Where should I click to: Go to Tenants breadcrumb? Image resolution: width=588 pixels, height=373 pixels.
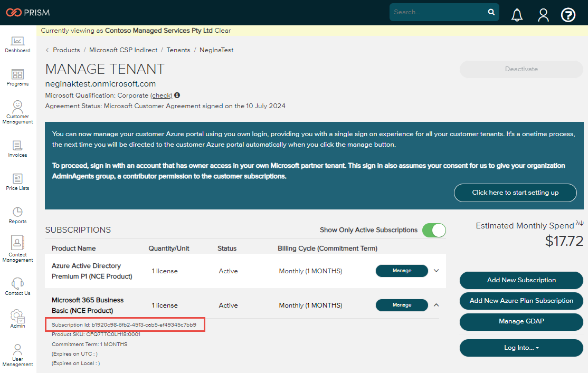click(x=178, y=50)
